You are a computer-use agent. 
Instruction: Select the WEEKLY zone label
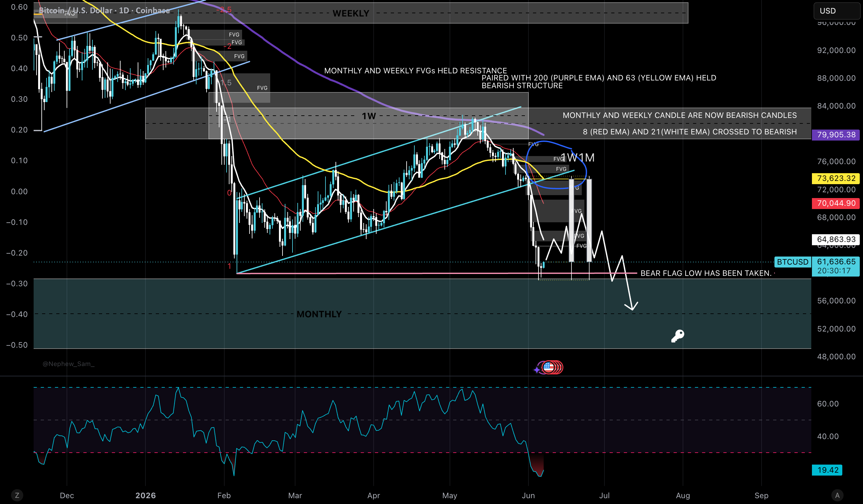pos(351,13)
